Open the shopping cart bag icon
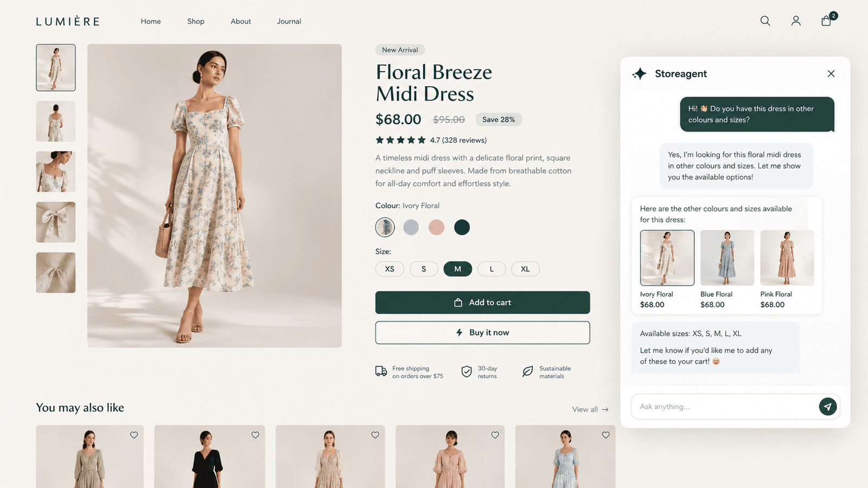This screenshot has width=868, height=488. pyautogui.click(x=826, y=21)
